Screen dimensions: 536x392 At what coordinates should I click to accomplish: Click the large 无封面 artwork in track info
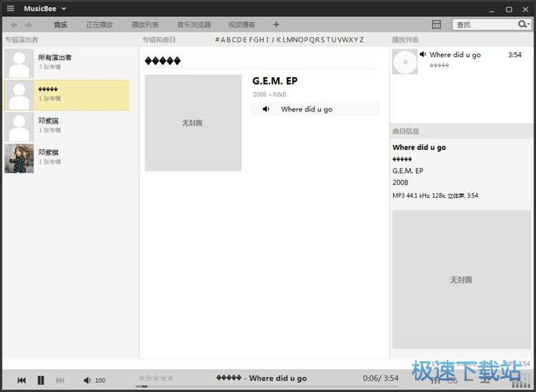click(462, 279)
